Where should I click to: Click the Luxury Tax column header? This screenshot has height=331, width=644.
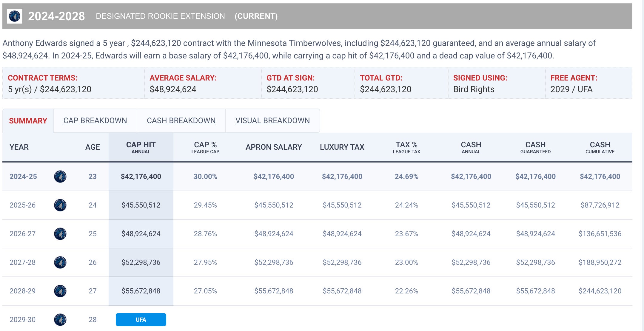(x=342, y=147)
